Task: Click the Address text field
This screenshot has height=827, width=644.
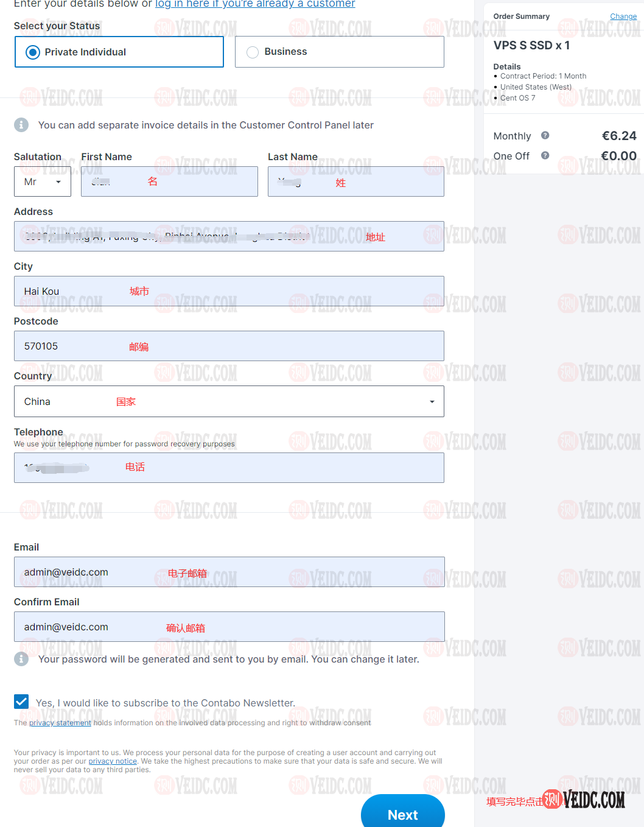Action: [229, 236]
